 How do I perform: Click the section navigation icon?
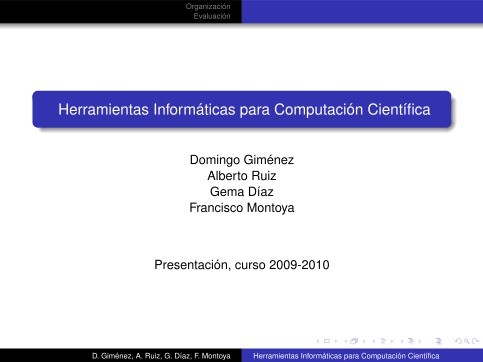point(411,341)
